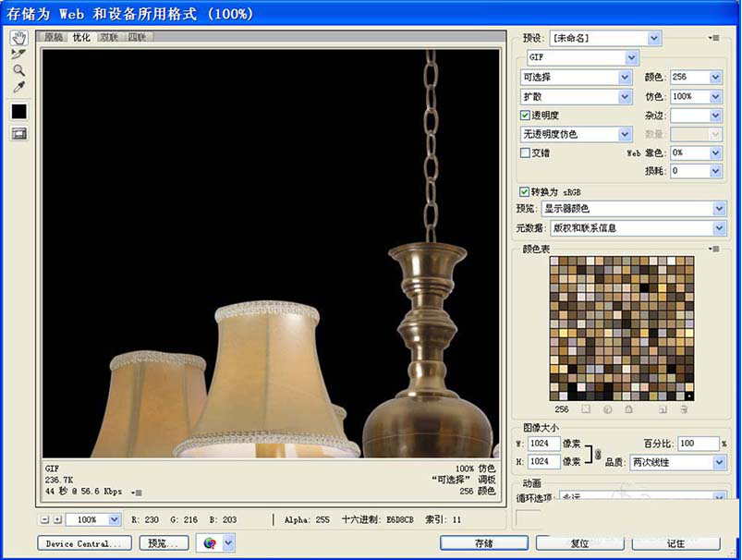Select the Slice Select tool
The height and width of the screenshot is (560, 742).
pyautogui.click(x=16, y=54)
